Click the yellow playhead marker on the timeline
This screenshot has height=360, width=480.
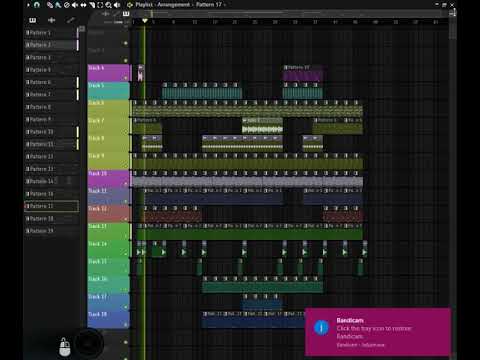(x=145, y=21)
